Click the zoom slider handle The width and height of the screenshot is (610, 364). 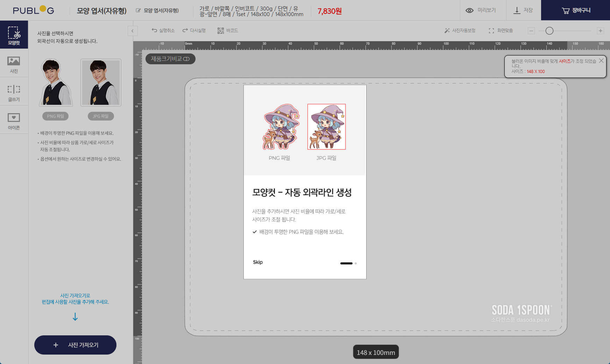click(549, 31)
